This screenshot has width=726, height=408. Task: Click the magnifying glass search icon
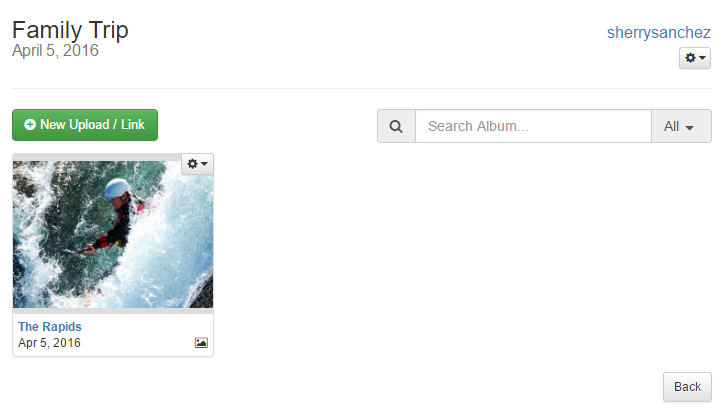pos(396,126)
